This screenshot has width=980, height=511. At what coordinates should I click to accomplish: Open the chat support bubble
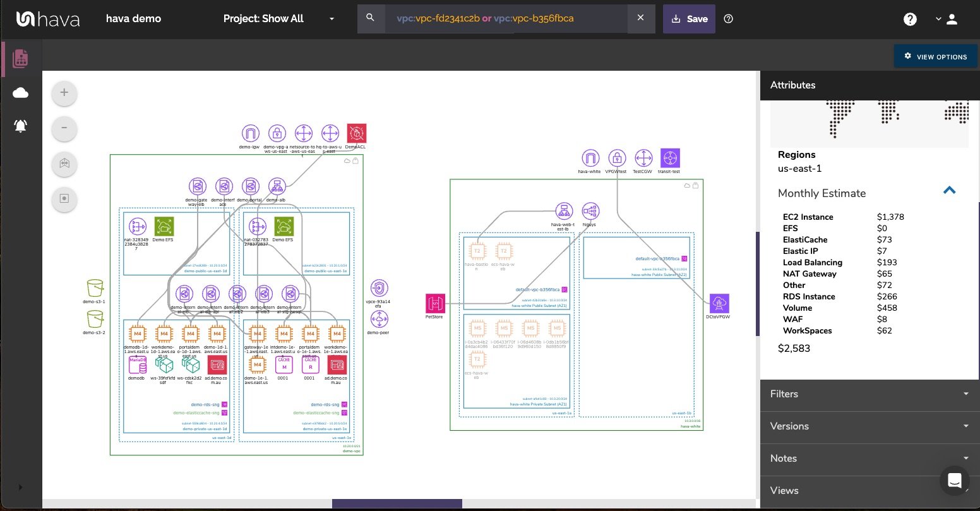click(x=955, y=481)
